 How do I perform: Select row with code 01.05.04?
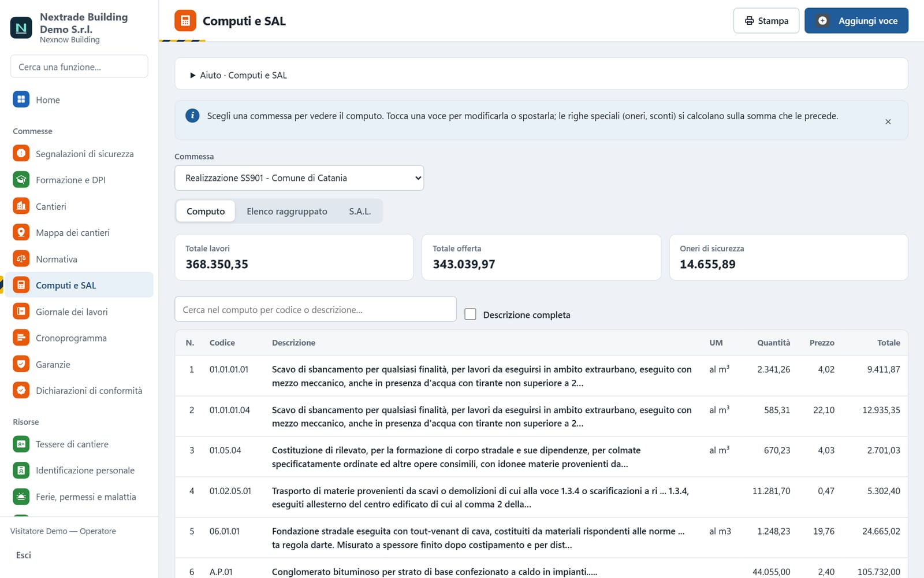(x=541, y=457)
